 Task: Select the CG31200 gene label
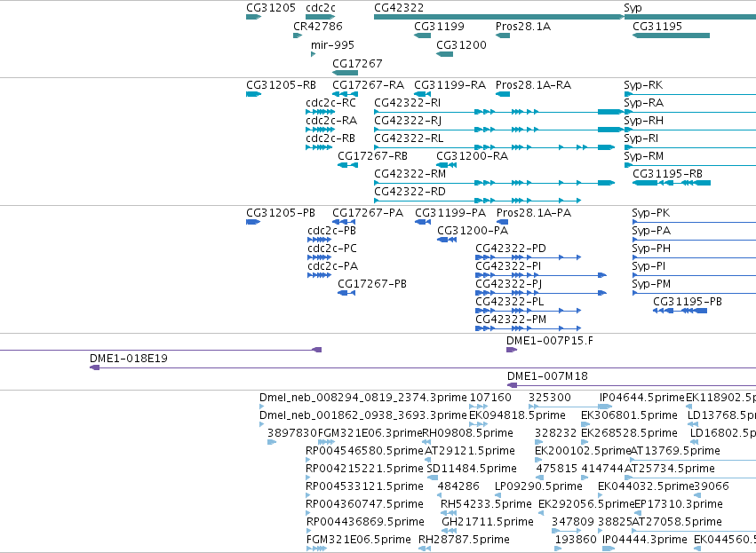pyautogui.click(x=461, y=44)
